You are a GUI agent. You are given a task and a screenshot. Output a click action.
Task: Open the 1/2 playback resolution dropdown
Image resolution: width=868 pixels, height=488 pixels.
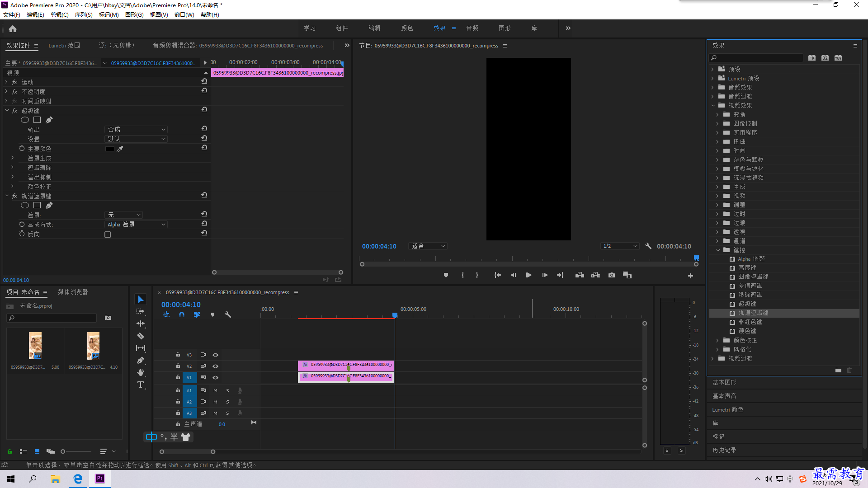click(x=620, y=246)
